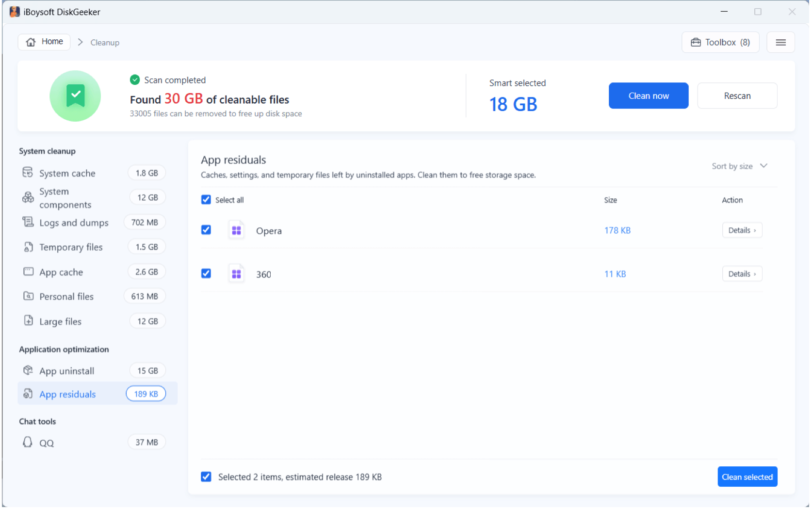
Task: Click the 1.8 GB size badge
Action: [x=147, y=173]
